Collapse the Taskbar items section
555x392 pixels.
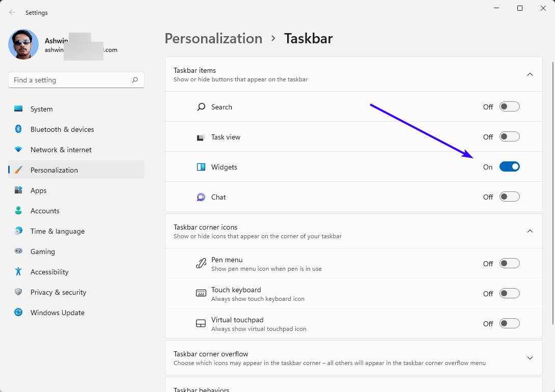[x=530, y=74]
